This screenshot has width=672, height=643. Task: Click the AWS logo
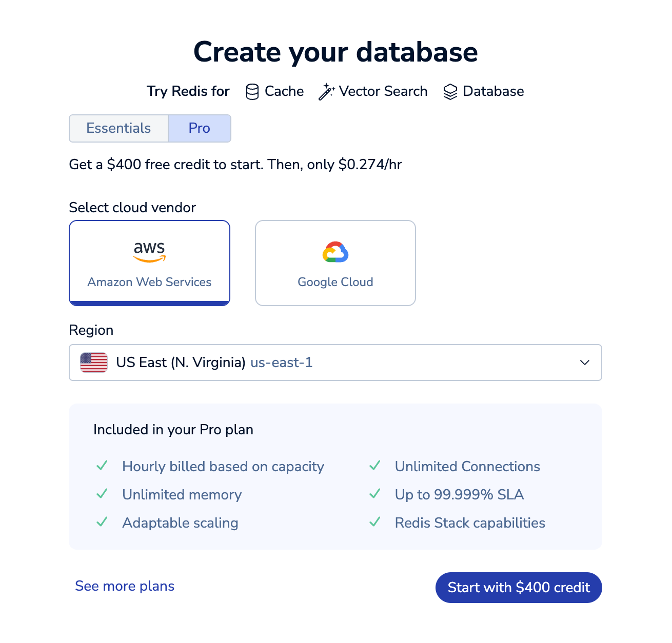click(x=149, y=252)
